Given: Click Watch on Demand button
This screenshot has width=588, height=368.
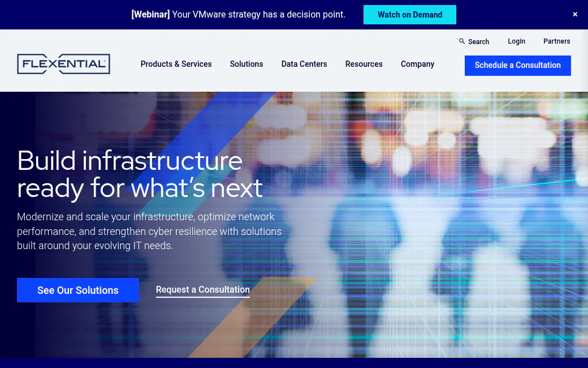Looking at the screenshot, I should tap(409, 15).
